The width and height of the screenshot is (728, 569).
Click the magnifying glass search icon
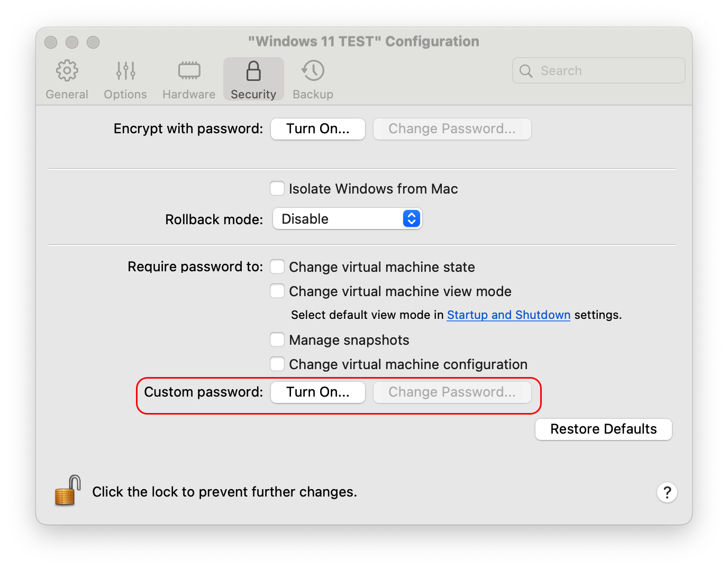[526, 71]
